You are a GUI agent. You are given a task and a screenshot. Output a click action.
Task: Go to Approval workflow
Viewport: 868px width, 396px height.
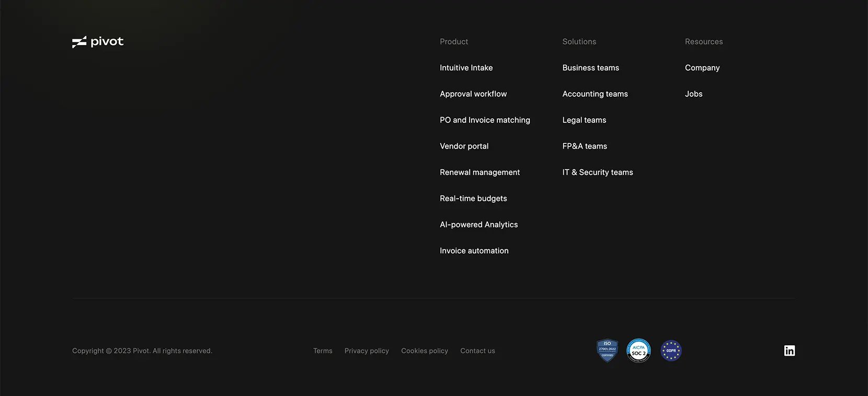[x=473, y=94]
